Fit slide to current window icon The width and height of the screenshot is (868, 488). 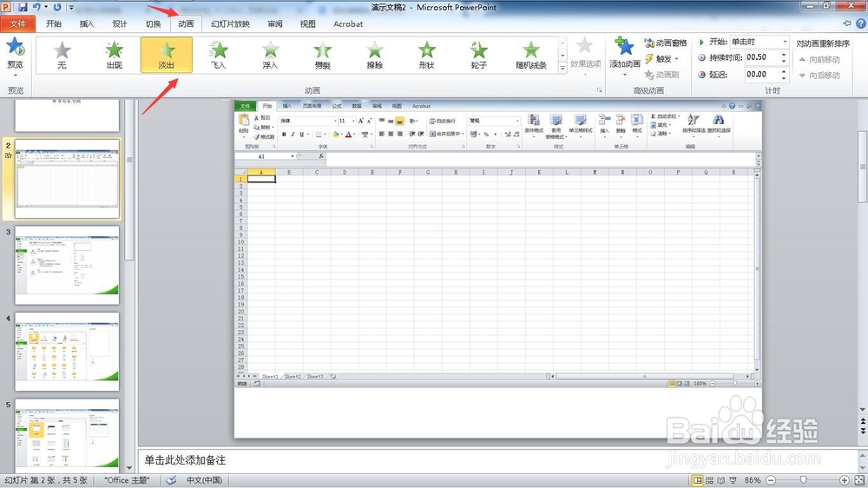859,480
